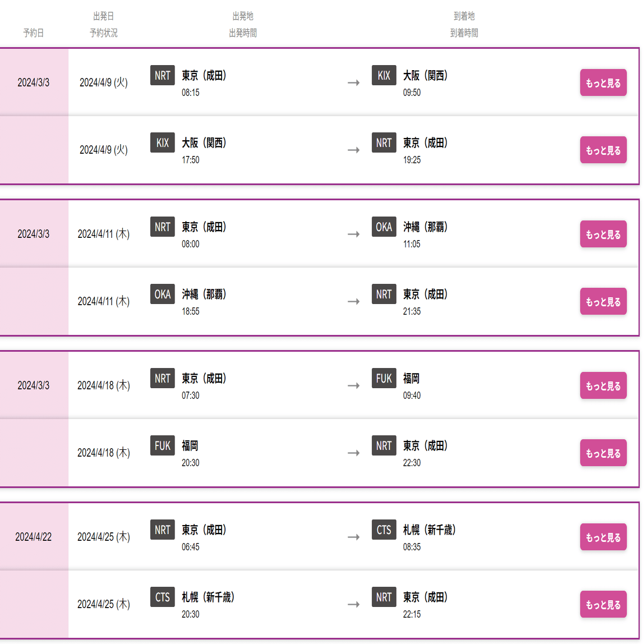The image size is (644, 644).
Task: Click the 出発日 column header
Action: 103,16
